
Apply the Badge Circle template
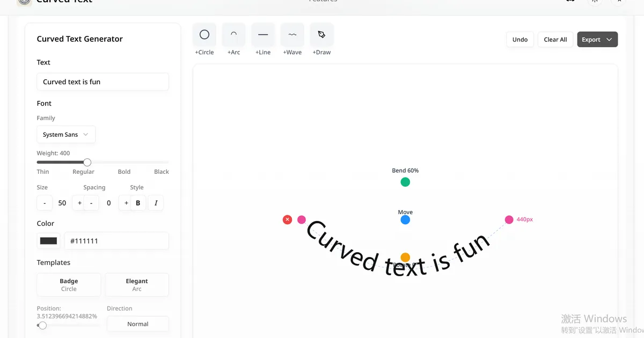click(x=69, y=284)
